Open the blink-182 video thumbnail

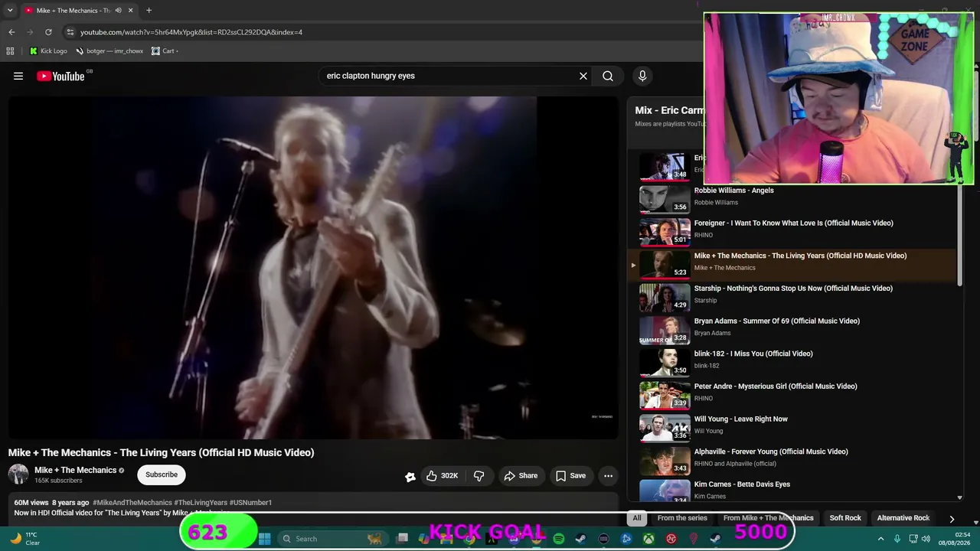[x=665, y=363]
